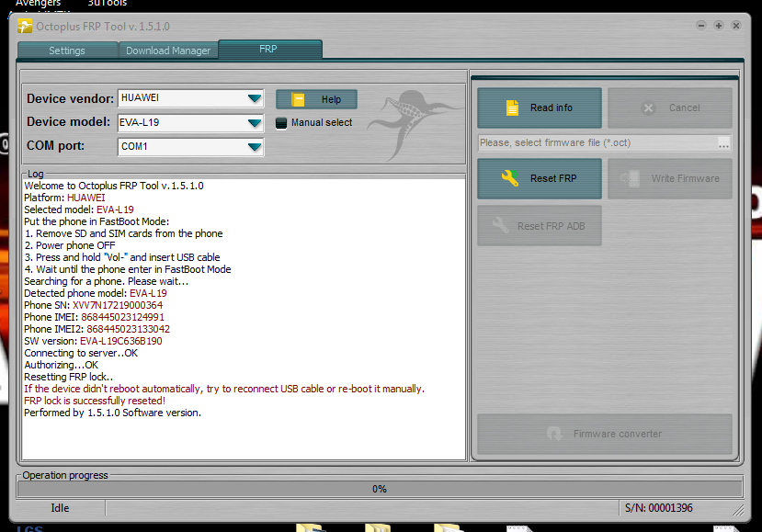Click 'Authorizing...OK' log line
This screenshot has width=762, height=532.
[62, 365]
